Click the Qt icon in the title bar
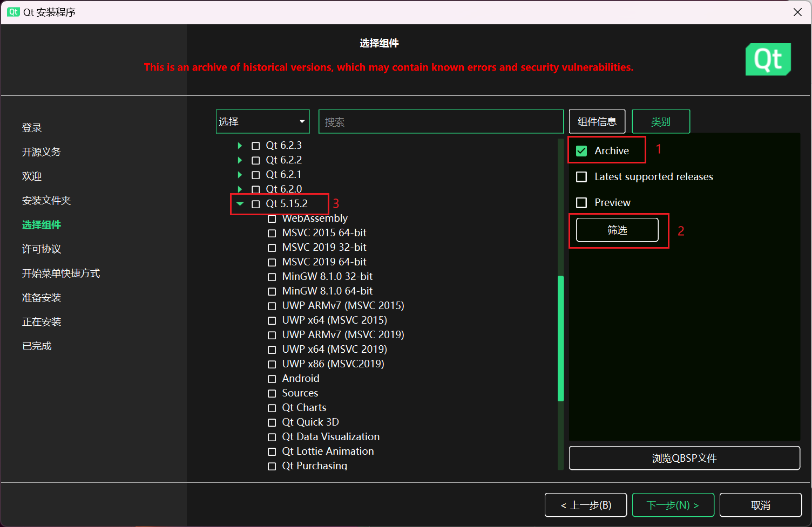812x527 pixels. [13, 12]
